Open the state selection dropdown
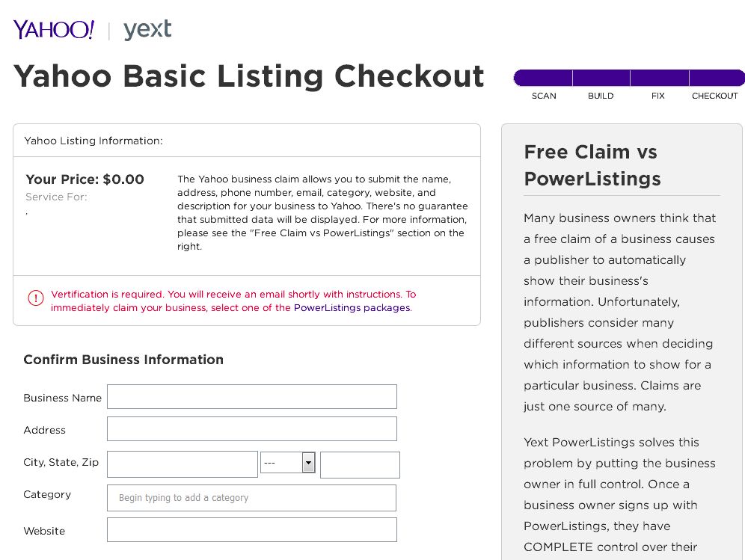This screenshot has width=745, height=560. click(x=288, y=462)
